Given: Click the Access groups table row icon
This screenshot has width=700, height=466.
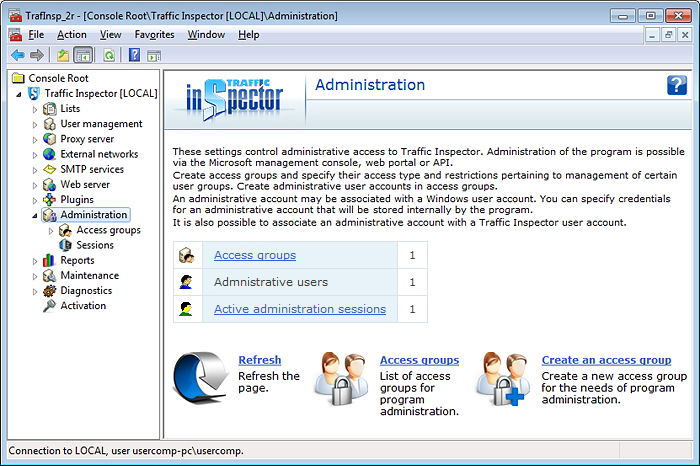Looking at the screenshot, I should click(187, 255).
